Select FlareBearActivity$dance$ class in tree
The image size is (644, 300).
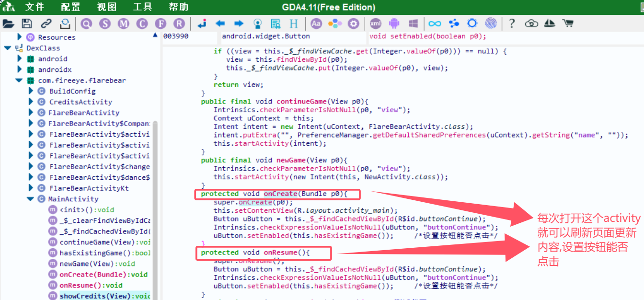coord(99,177)
